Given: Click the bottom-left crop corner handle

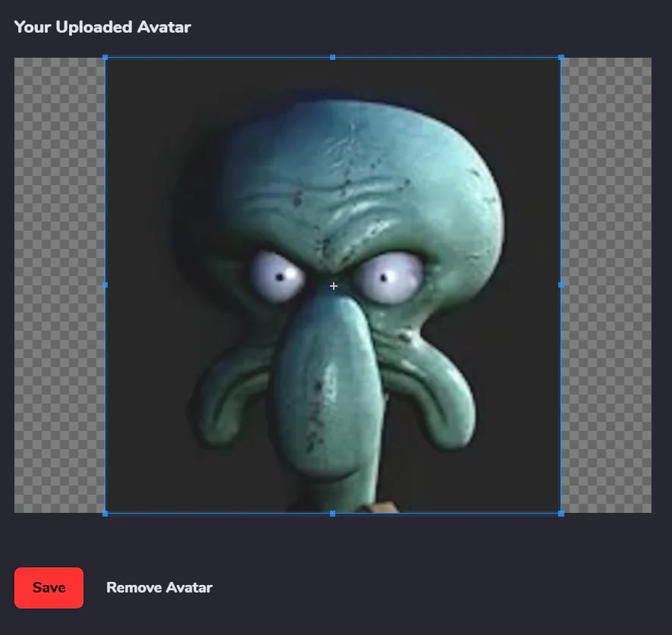Looking at the screenshot, I should pyautogui.click(x=105, y=514).
